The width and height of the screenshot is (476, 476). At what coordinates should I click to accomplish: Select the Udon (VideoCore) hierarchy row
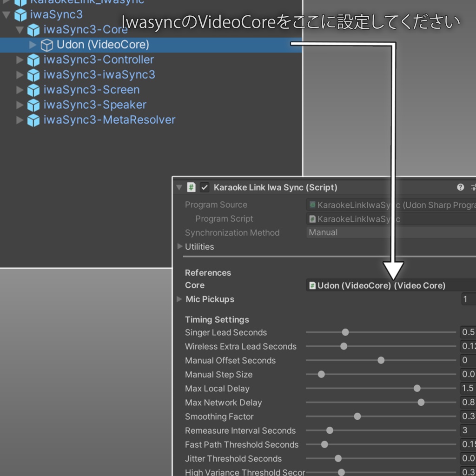click(151, 45)
